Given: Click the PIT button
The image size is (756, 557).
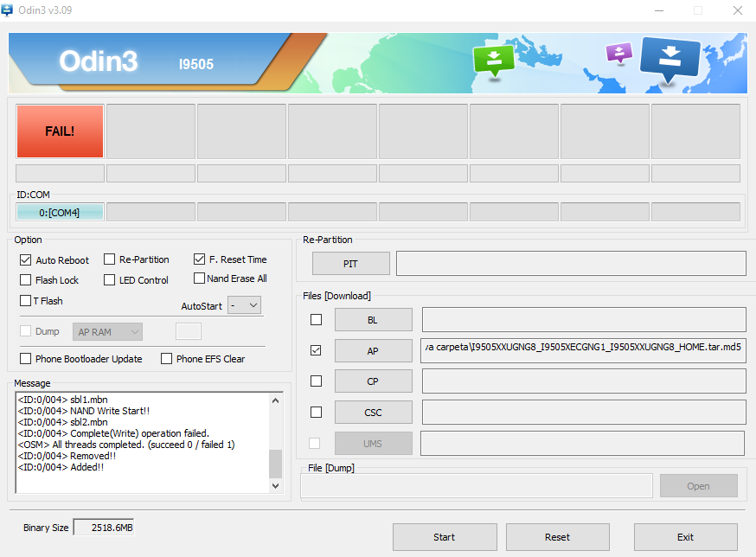Looking at the screenshot, I should pyautogui.click(x=351, y=264).
